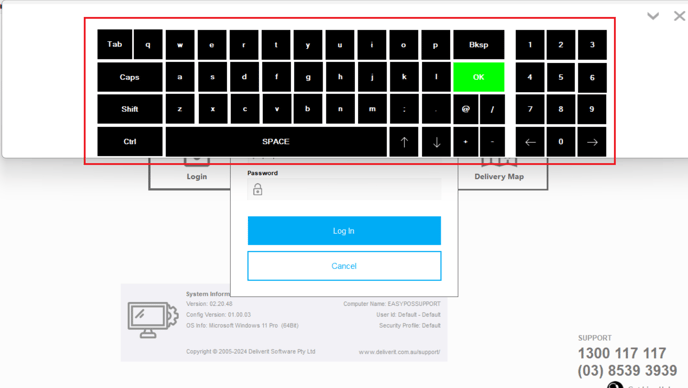Image resolution: width=688 pixels, height=388 pixels.
Task: Open the deliverit.com.au support link
Action: click(399, 352)
